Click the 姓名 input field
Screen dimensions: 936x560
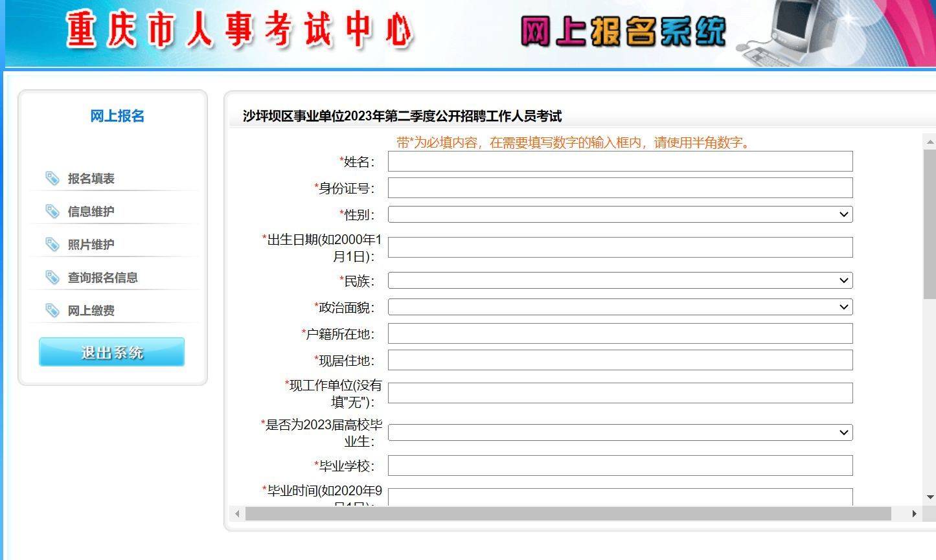click(x=620, y=161)
